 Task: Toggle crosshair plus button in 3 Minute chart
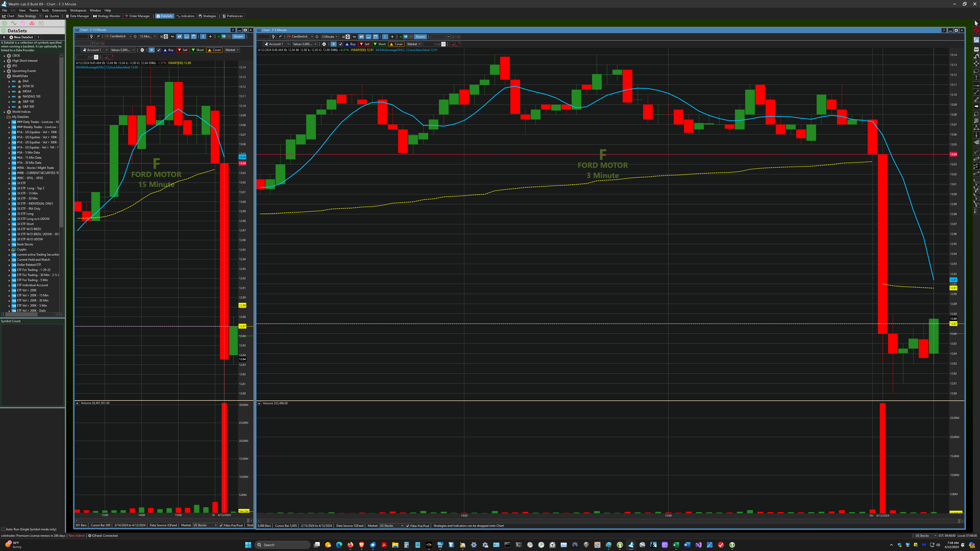click(x=392, y=37)
